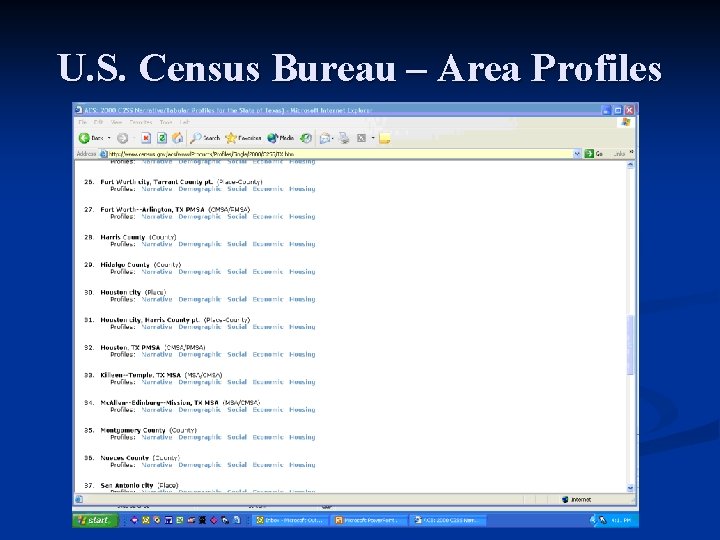Open the Links toolbar label

(x=619, y=154)
